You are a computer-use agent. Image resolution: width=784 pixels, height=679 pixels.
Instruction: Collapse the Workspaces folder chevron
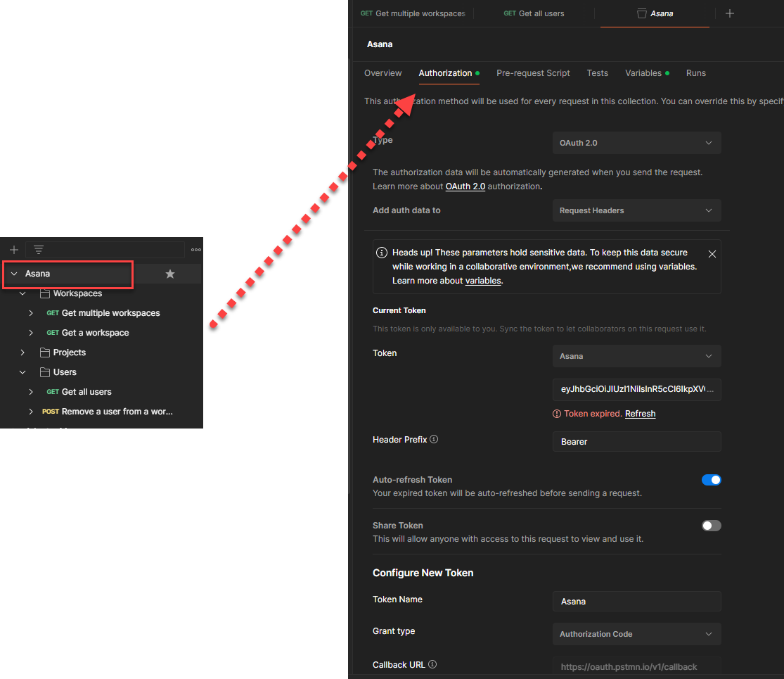pyautogui.click(x=23, y=293)
